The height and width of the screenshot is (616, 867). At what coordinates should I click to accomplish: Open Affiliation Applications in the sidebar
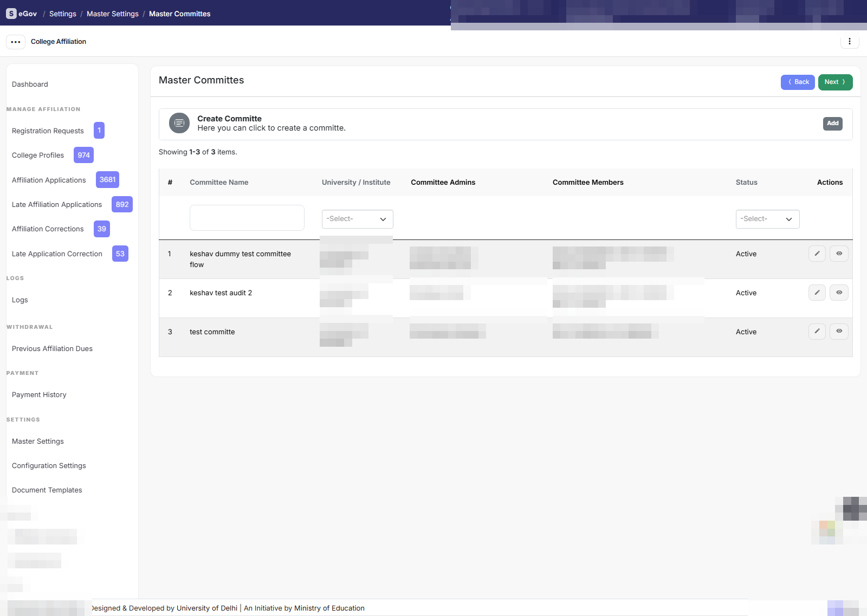[x=49, y=180]
